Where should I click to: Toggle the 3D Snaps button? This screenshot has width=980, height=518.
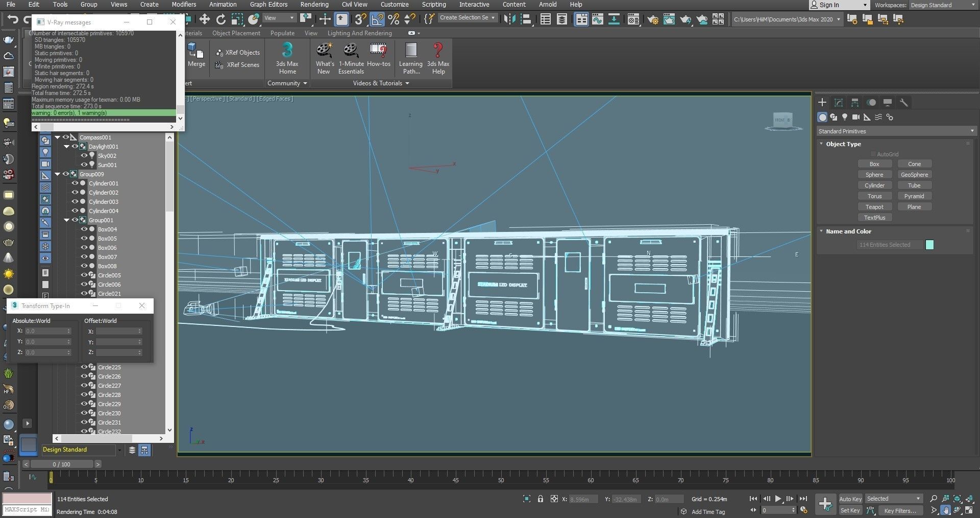click(360, 19)
